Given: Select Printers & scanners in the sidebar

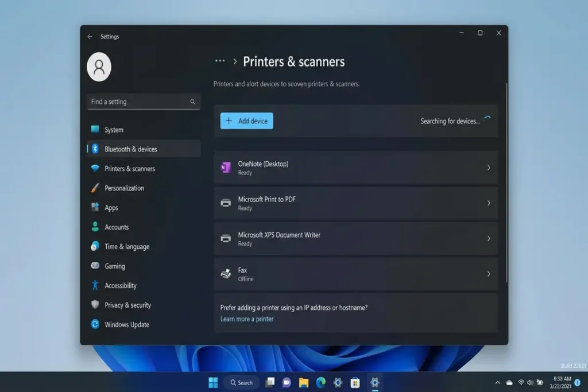Looking at the screenshot, I should 144,169.
